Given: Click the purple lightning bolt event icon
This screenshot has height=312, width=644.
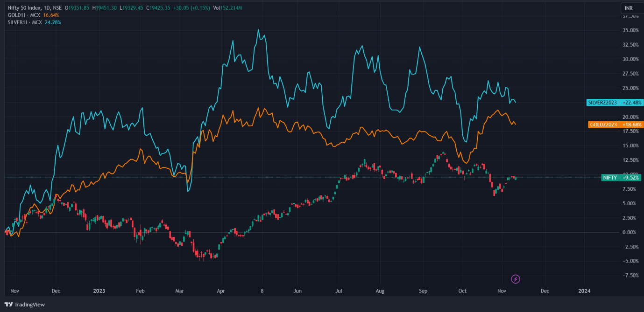Looking at the screenshot, I should (x=516, y=279).
